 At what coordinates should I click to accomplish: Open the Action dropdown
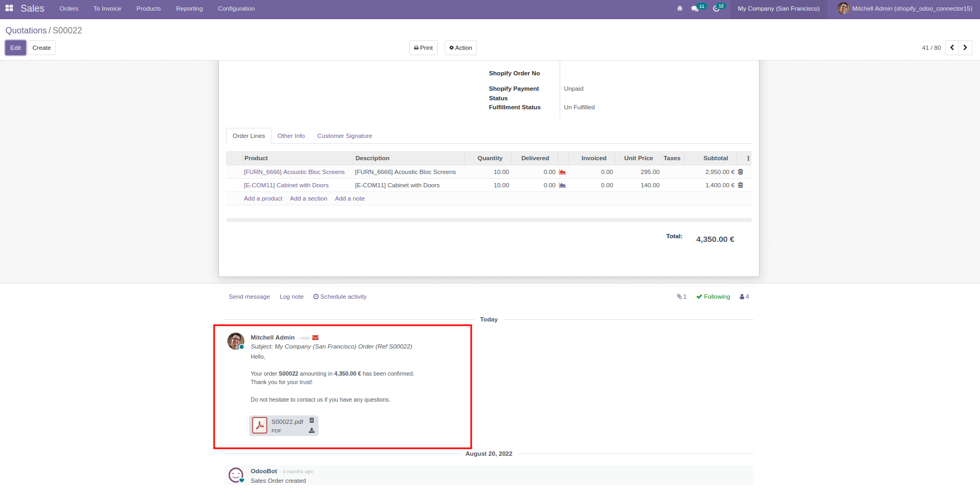coord(461,48)
